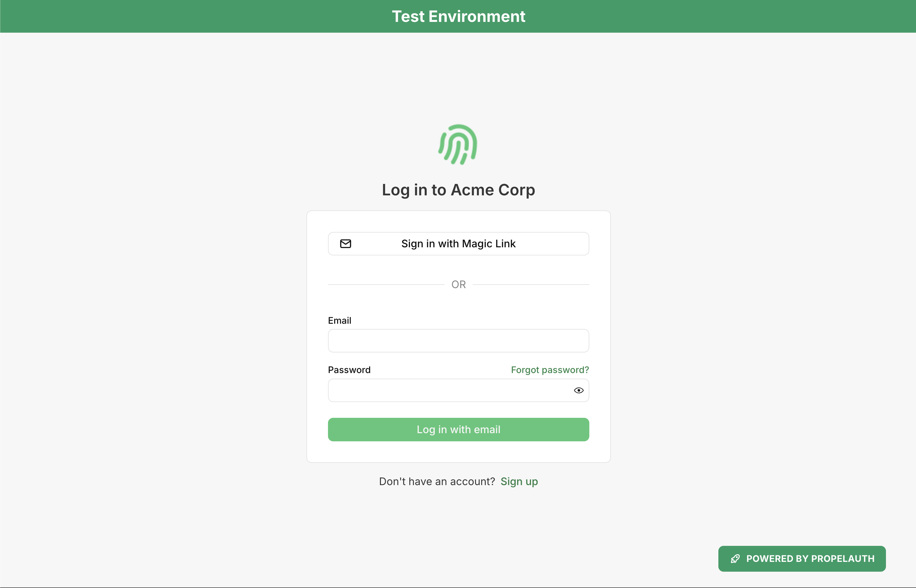This screenshot has height=588, width=916.
Task: Click inside the Email input field
Action: tap(458, 340)
